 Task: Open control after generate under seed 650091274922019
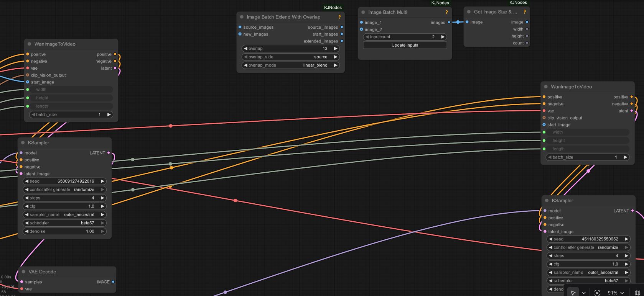pyautogui.click(x=64, y=190)
